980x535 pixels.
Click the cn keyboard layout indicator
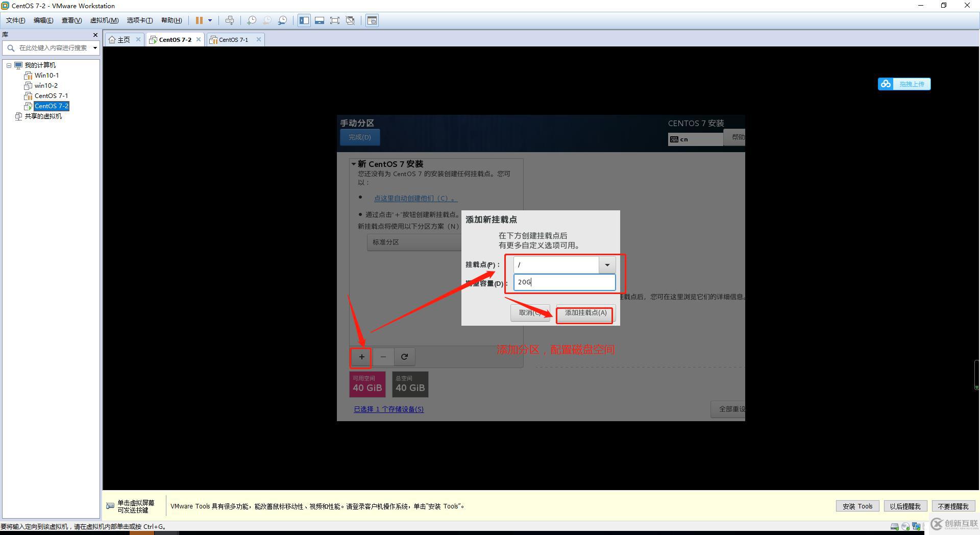pos(695,139)
